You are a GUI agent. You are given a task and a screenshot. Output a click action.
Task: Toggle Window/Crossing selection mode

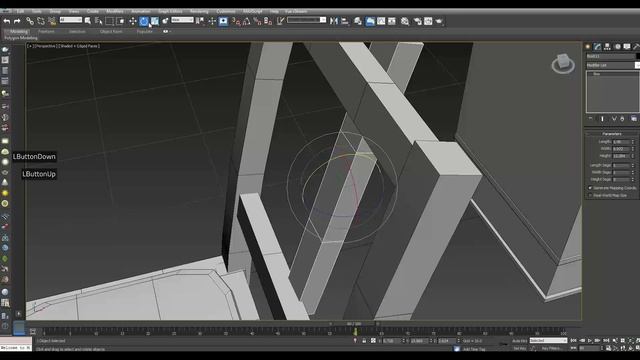pos(120,21)
